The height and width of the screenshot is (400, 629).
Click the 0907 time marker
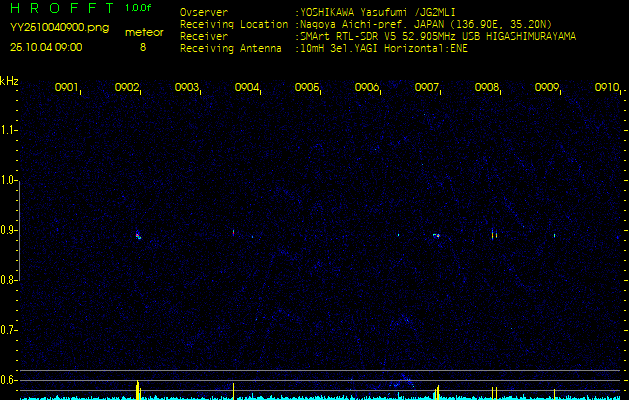(x=427, y=88)
